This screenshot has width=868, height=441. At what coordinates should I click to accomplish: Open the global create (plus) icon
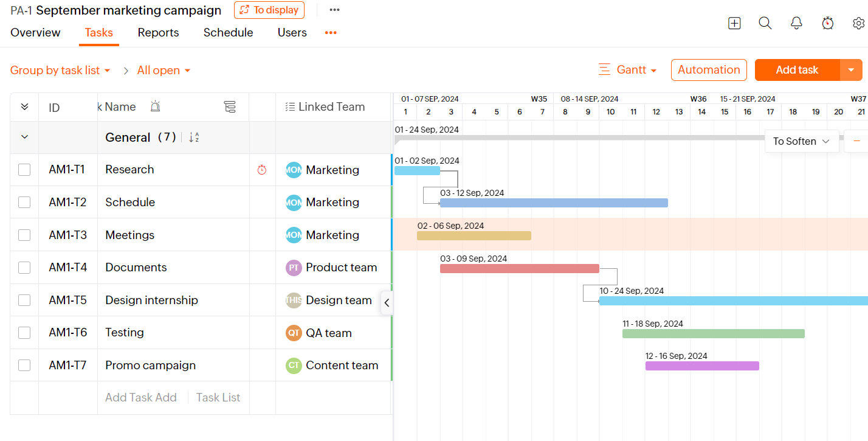[734, 23]
